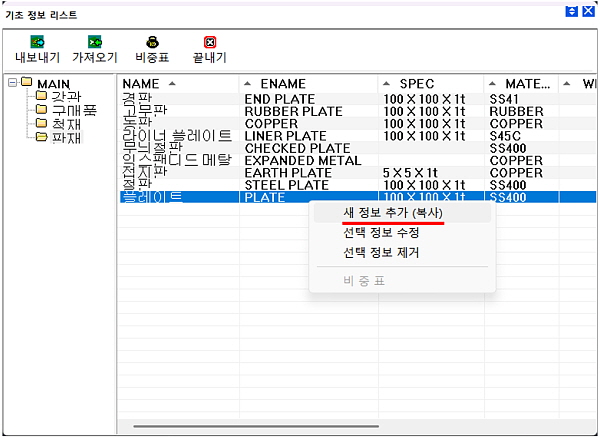This screenshot has width=600, height=438.
Task: Click the first subfolder icon under MAIN
Action: coord(41,95)
